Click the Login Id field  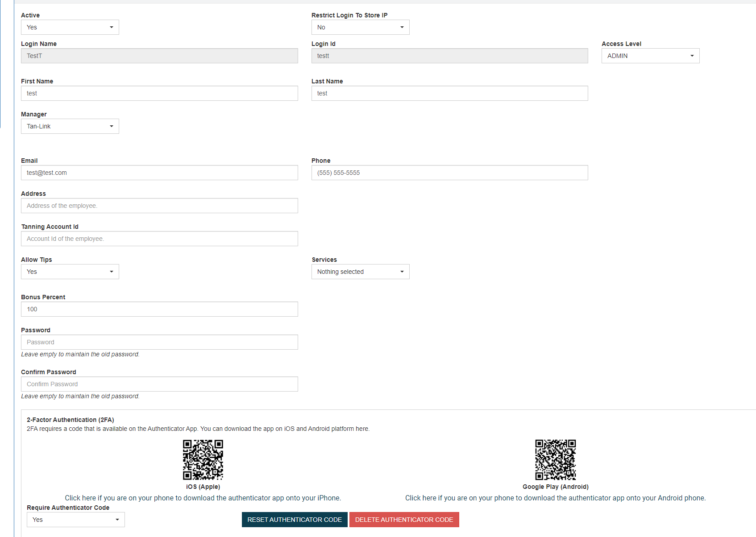(450, 56)
